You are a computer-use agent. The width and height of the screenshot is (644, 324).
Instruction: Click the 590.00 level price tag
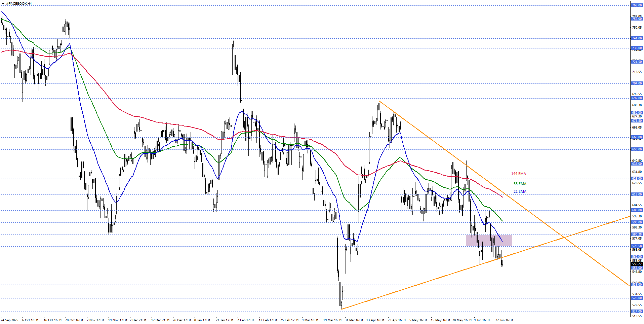tap(637, 222)
